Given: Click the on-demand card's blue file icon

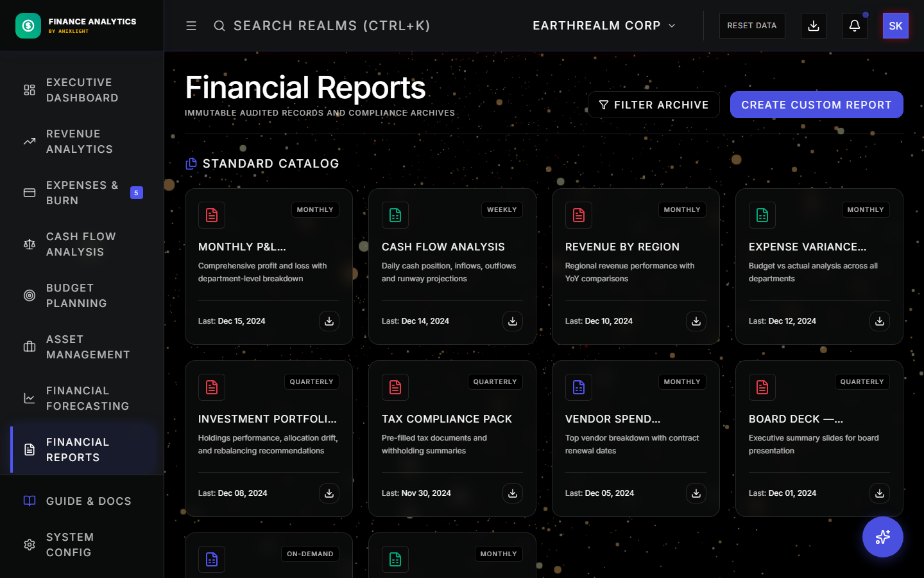Looking at the screenshot, I should (212, 559).
